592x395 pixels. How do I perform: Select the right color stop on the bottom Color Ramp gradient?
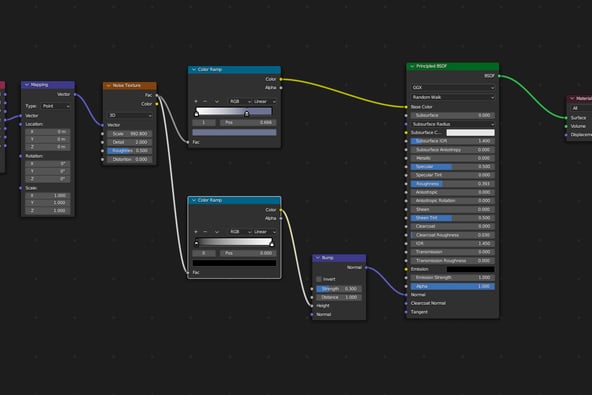(272, 244)
